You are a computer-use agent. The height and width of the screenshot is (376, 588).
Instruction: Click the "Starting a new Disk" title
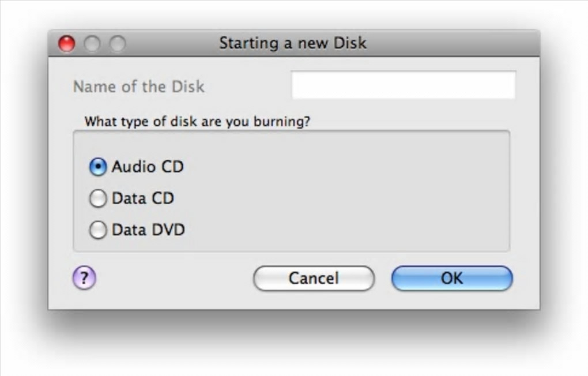(292, 43)
